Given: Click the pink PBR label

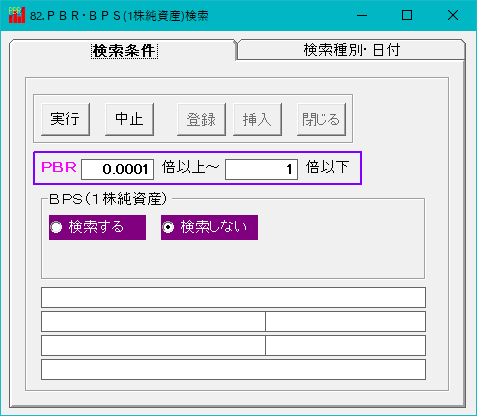Looking at the screenshot, I should click(59, 167).
